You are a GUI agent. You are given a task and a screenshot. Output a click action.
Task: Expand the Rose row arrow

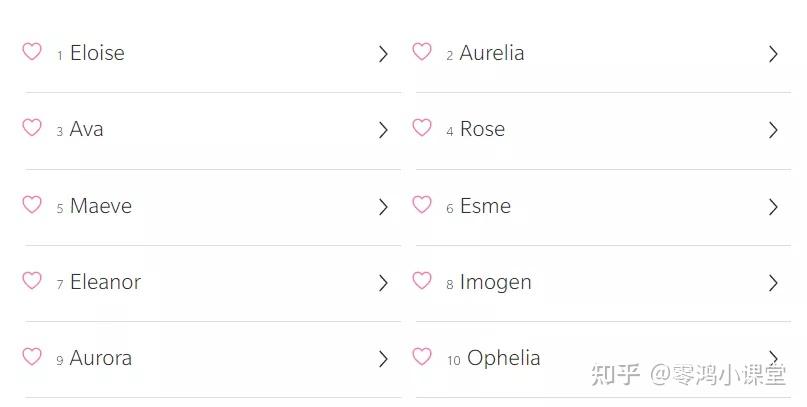coord(773,130)
